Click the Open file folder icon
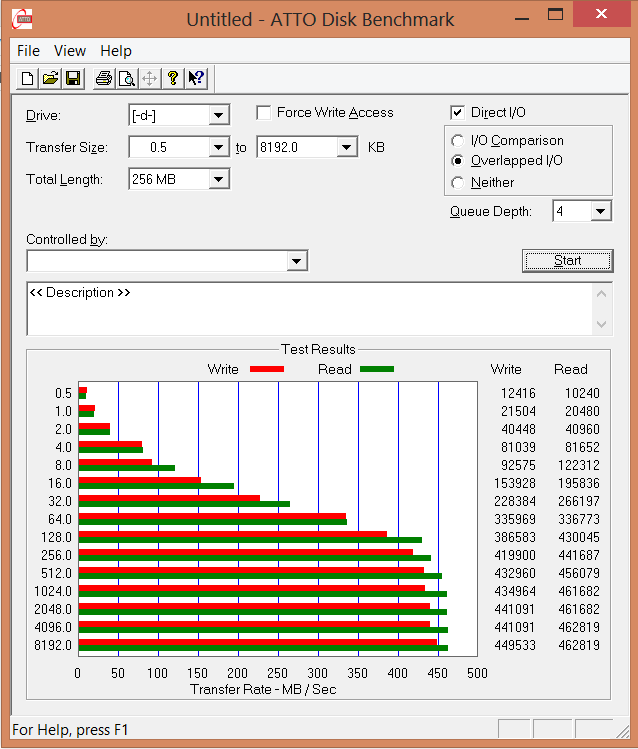Screen dimensions: 638x749 click(50, 78)
